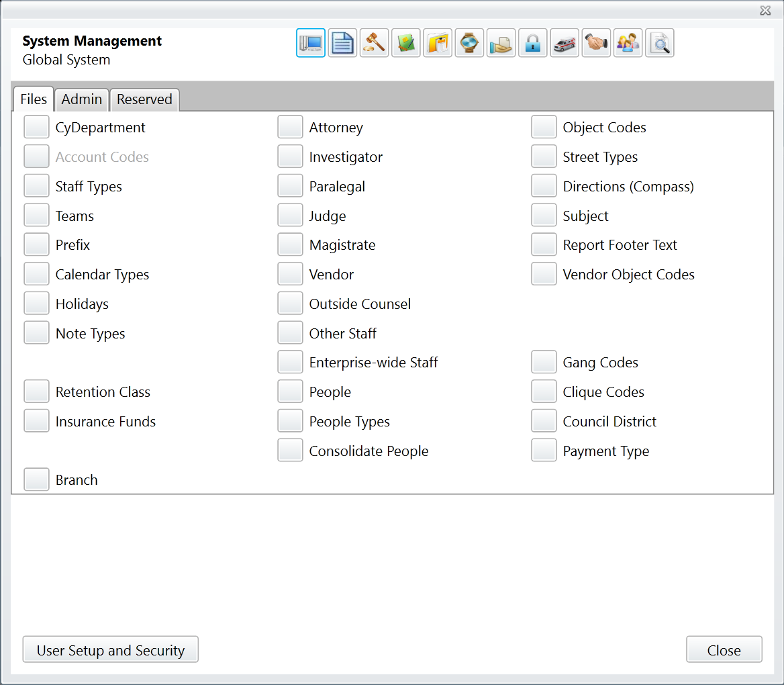Viewport: 784px width, 685px height.
Task: Switch to the Admin tab
Action: pos(81,99)
